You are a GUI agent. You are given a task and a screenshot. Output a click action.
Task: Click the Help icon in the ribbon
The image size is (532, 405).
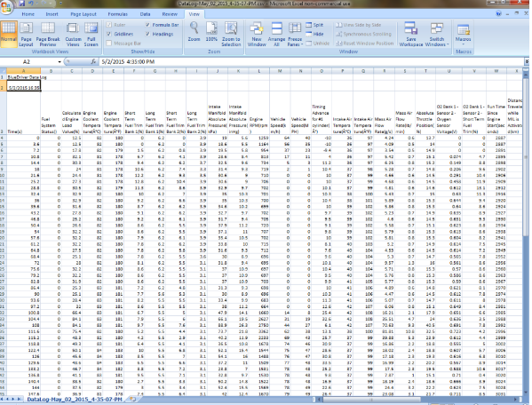(x=498, y=13)
